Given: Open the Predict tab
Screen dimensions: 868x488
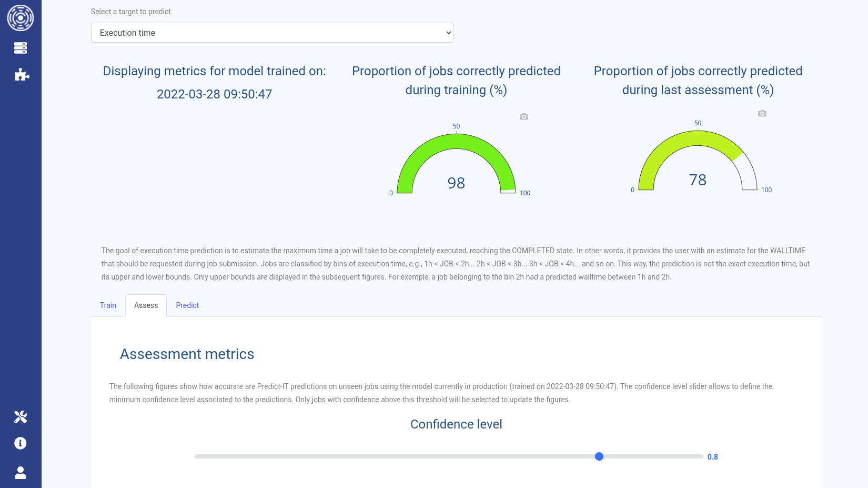Looking at the screenshot, I should [x=187, y=305].
